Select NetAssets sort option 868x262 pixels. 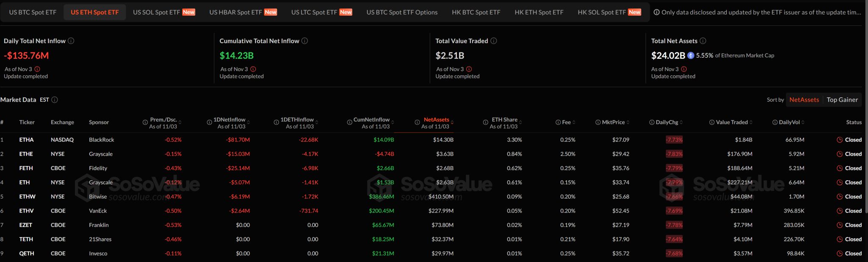(x=804, y=100)
